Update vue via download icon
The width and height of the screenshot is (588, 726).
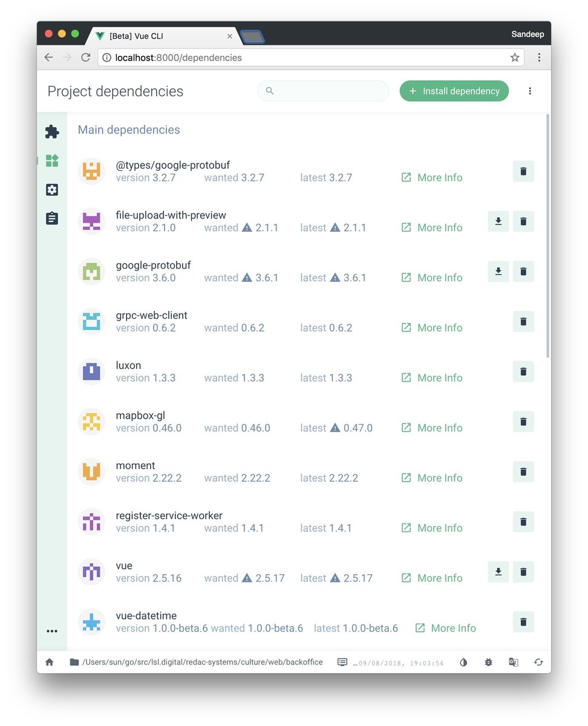[x=498, y=572]
